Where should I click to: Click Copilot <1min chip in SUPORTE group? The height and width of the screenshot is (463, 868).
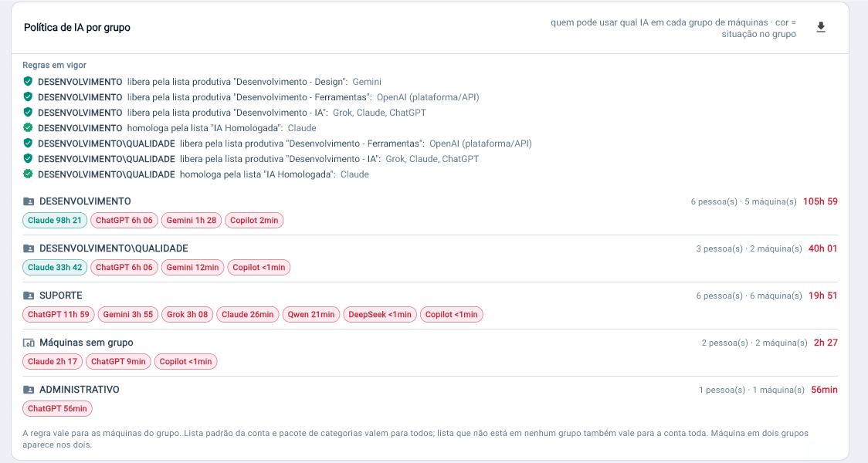(451, 314)
